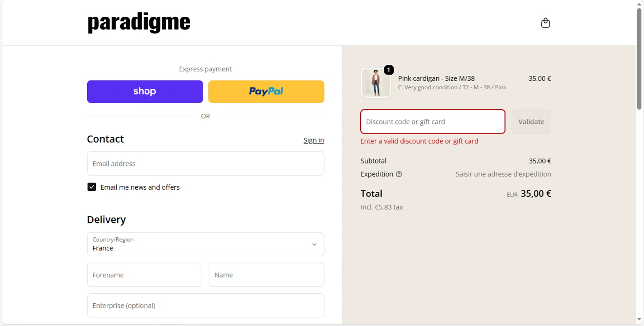The image size is (644, 326).
Task: Focus the Enterprise (optional) field
Action: [206, 305]
